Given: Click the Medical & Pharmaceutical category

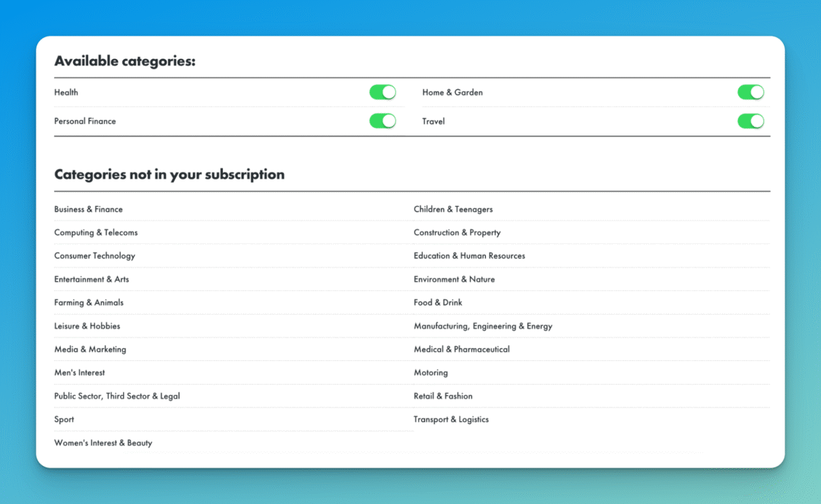Looking at the screenshot, I should 462,349.
